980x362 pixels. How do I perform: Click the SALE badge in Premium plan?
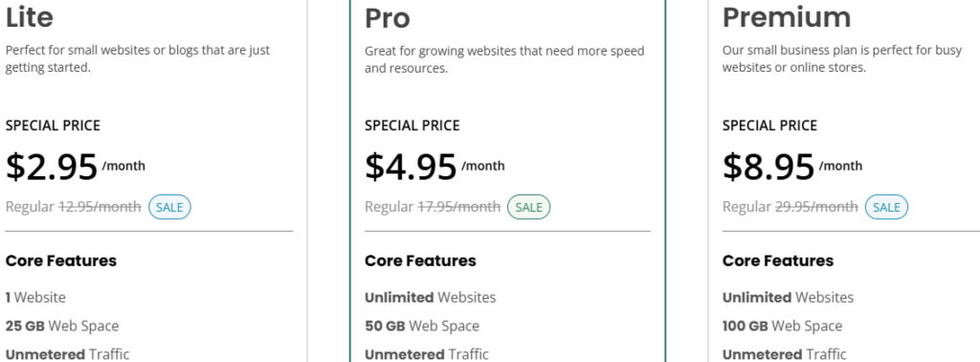[x=886, y=208]
